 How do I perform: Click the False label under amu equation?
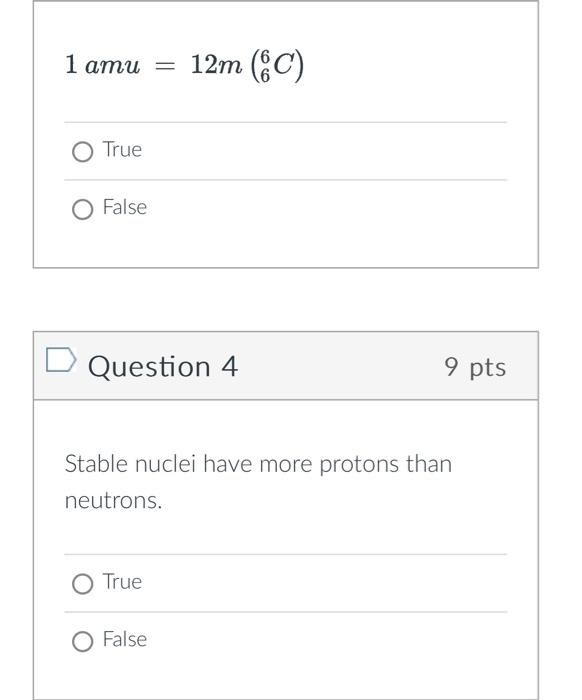tap(125, 207)
